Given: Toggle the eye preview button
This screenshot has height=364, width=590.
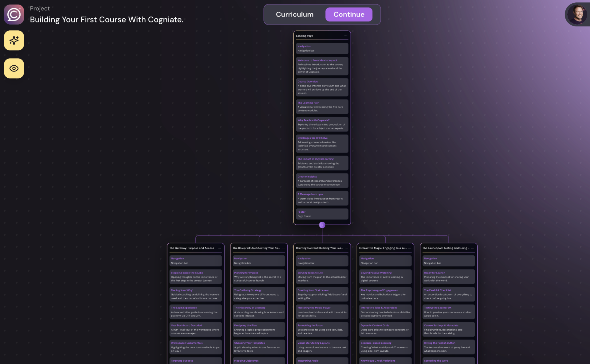Looking at the screenshot, I should point(14,68).
